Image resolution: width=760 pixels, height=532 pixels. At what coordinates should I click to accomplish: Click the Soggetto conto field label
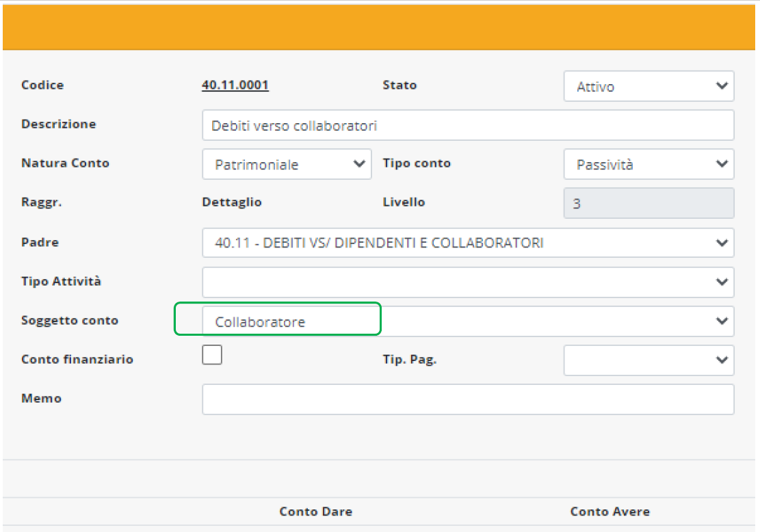pyautogui.click(x=70, y=320)
